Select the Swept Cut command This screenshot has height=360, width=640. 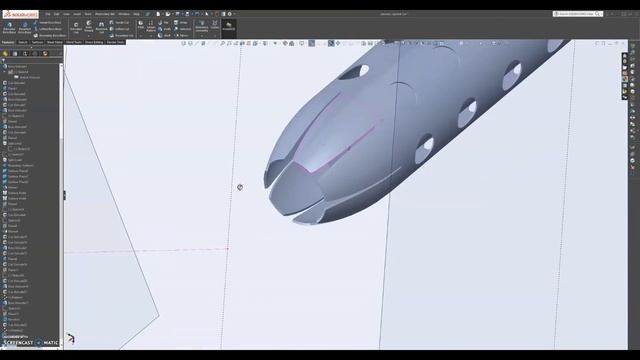tap(119, 22)
